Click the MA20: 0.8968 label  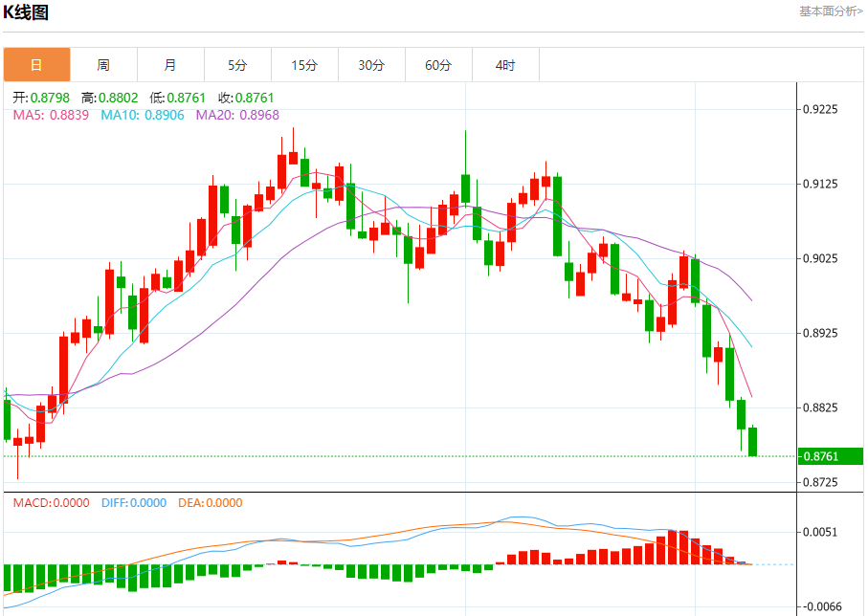click(x=237, y=115)
